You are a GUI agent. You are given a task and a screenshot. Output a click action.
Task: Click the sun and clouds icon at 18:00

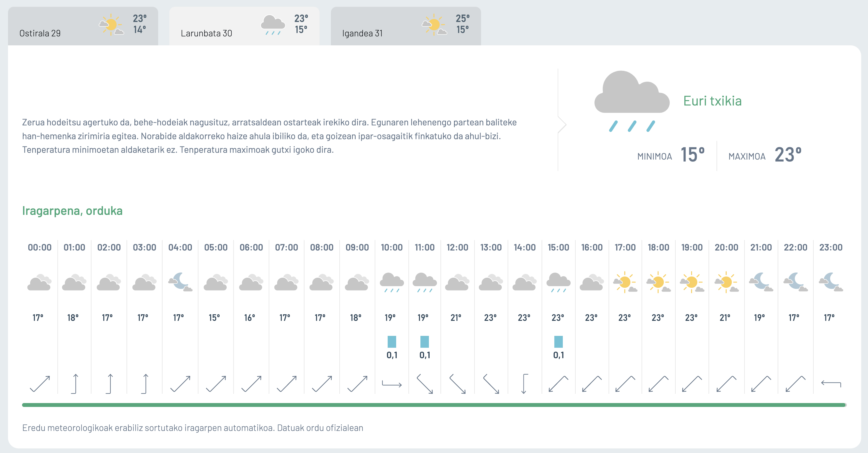[x=658, y=282]
